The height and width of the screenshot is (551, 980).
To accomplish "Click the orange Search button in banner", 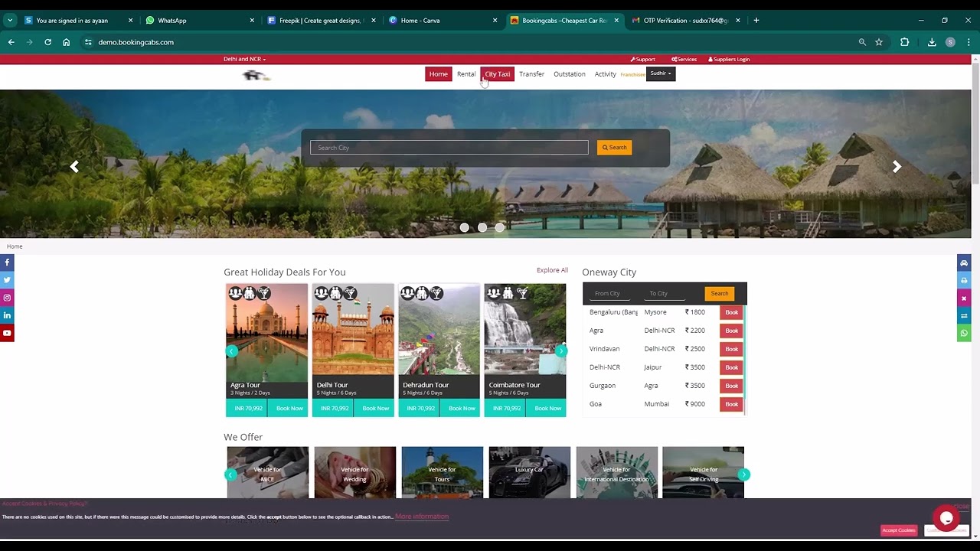I will [614, 148].
